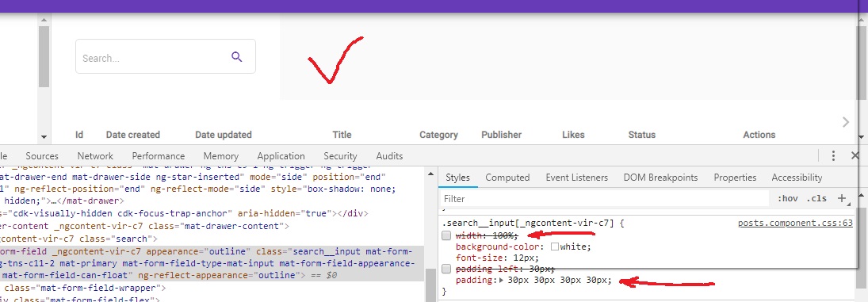Click the purple search magnifier icon

(x=237, y=56)
